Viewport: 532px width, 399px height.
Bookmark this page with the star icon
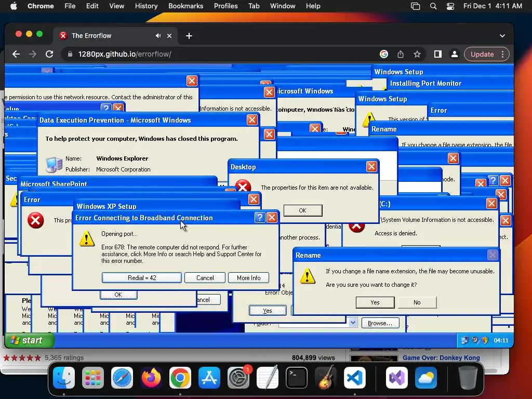click(x=417, y=54)
